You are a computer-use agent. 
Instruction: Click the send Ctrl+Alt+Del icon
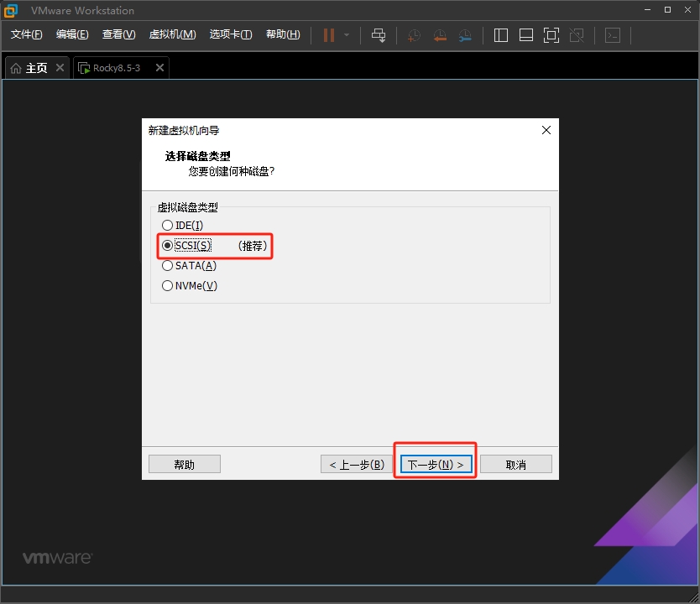tap(379, 35)
